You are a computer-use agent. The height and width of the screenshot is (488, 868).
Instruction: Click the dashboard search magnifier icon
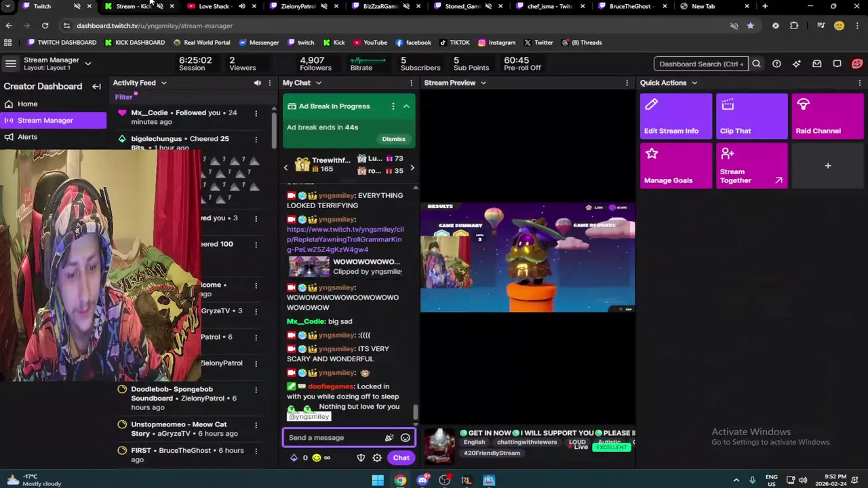(x=757, y=64)
